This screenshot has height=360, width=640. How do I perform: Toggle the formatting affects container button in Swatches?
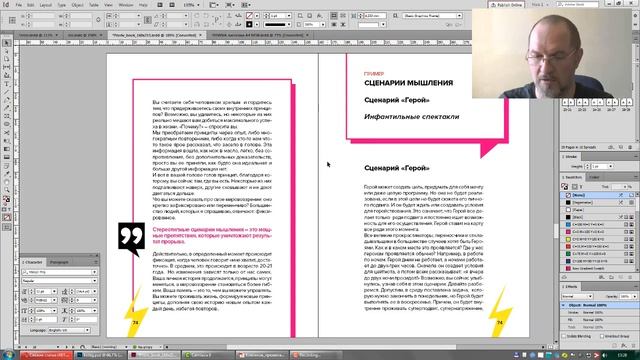(574, 187)
